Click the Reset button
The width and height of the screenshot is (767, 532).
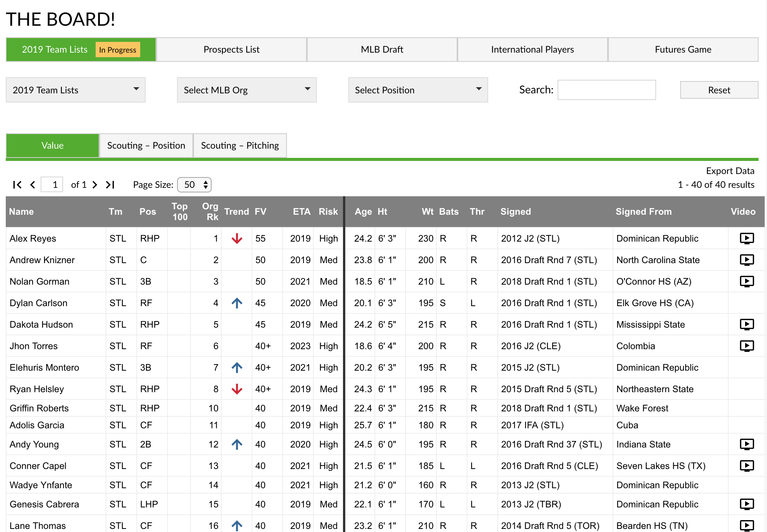click(x=718, y=89)
